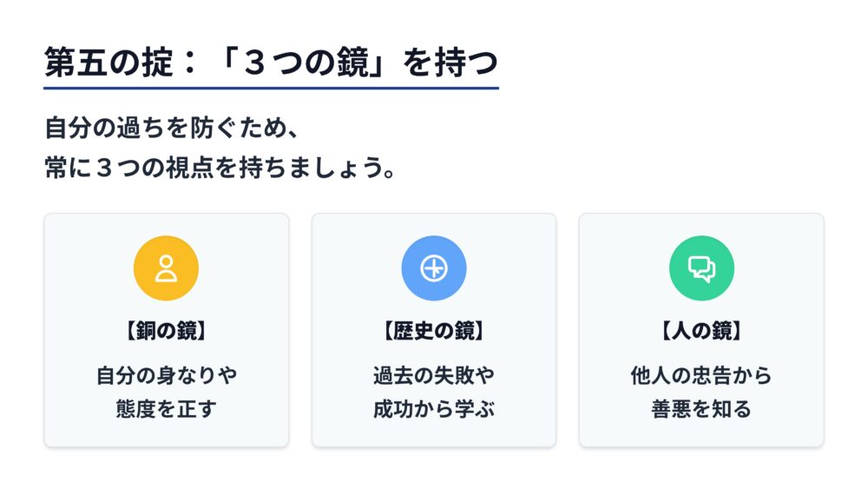Click the text line 善悪を知る
Viewport: 868px width, 489px height.
(x=701, y=409)
